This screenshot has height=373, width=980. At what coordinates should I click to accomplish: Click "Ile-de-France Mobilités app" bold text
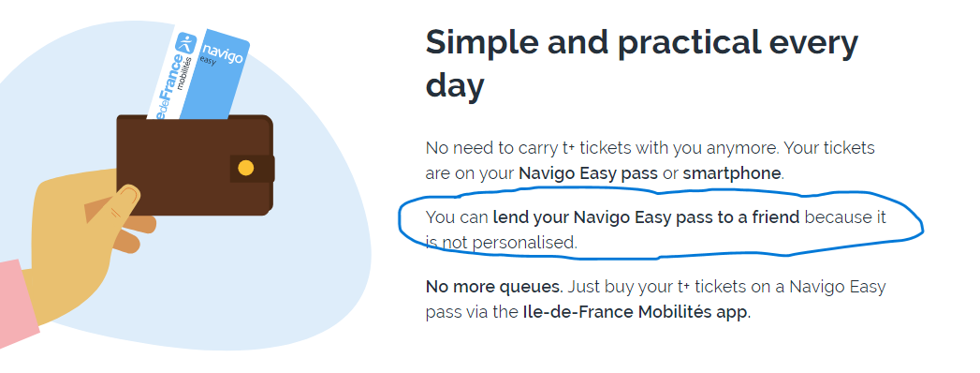[x=635, y=312]
